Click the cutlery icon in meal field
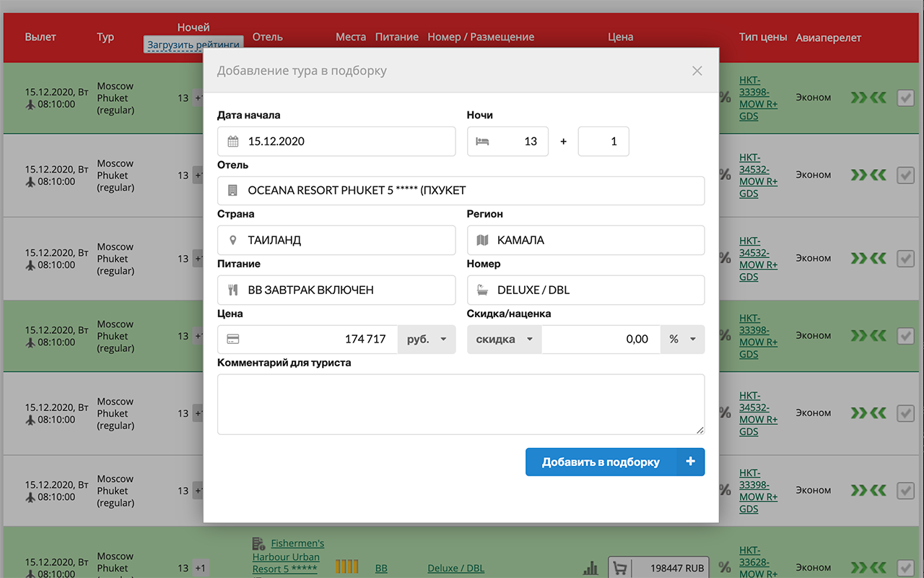The image size is (924, 578). click(232, 290)
